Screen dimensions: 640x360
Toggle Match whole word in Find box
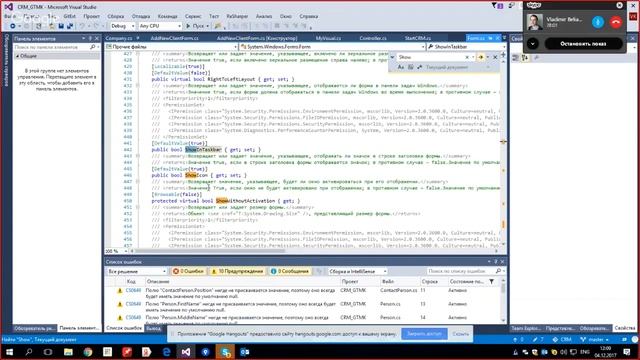point(410,67)
